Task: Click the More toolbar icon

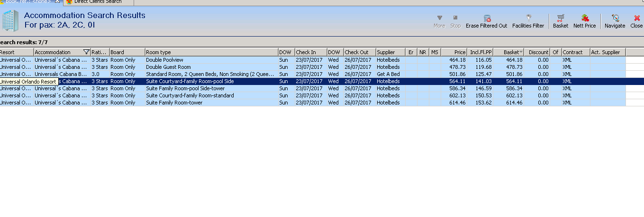Action: [439, 18]
